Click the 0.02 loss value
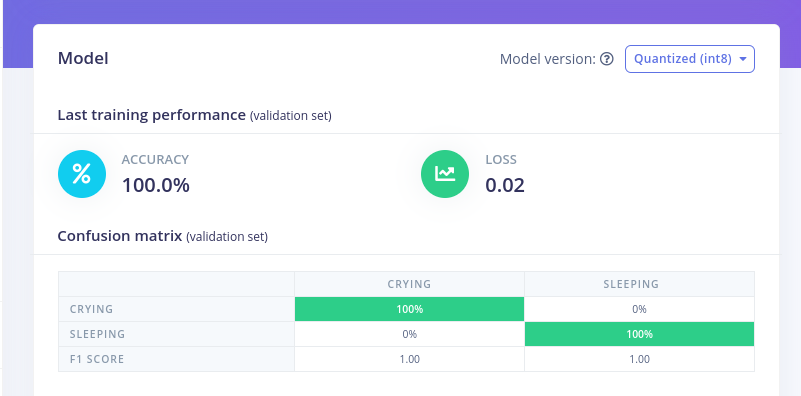Image resolution: width=801 pixels, height=396 pixels. click(505, 185)
